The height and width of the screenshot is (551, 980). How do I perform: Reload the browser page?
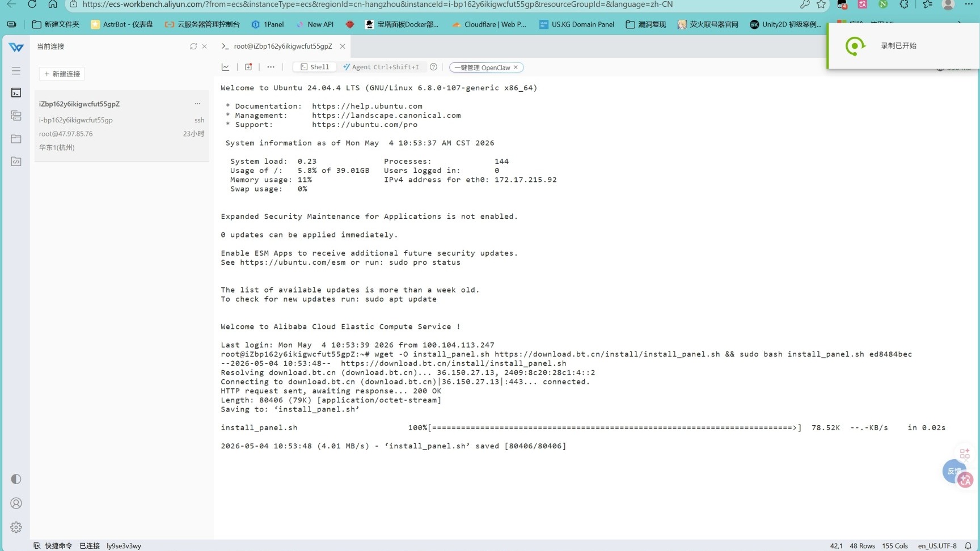pos(32,5)
